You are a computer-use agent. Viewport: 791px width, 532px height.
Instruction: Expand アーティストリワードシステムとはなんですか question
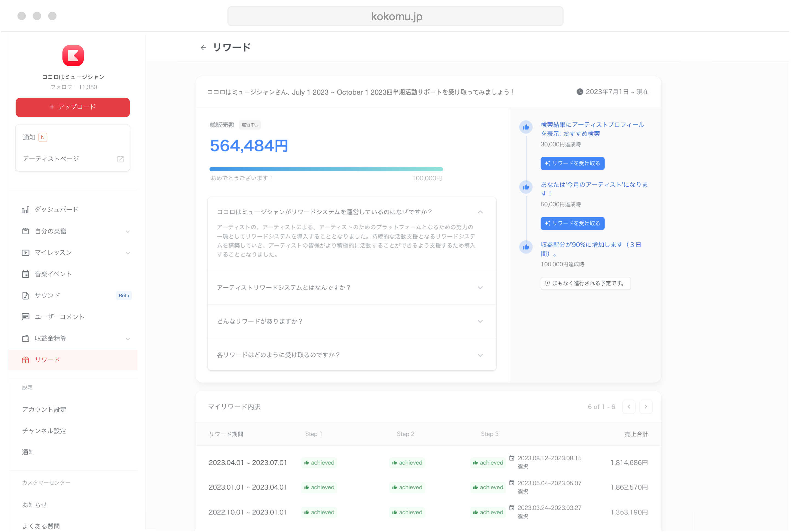(480, 288)
